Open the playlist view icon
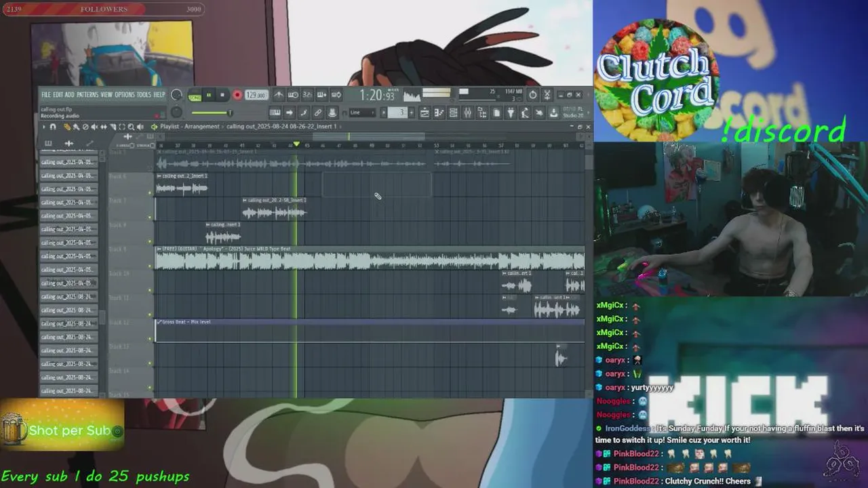This screenshot has width=868, height=488. pos(425,113)
